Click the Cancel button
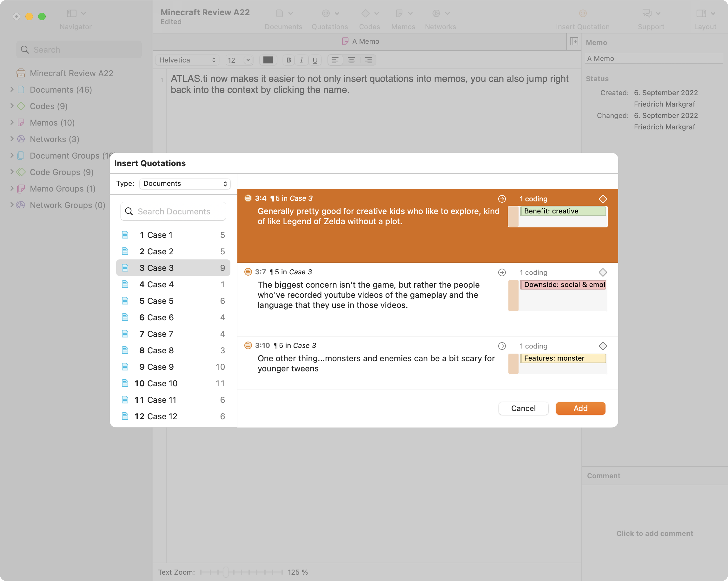728x581 pixels. pos(523,408)
